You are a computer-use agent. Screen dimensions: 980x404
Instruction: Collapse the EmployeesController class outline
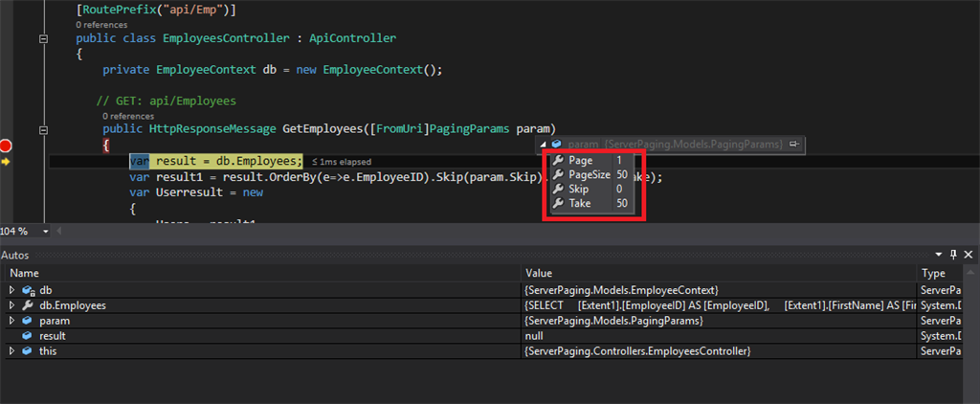[x=43, y=38]
